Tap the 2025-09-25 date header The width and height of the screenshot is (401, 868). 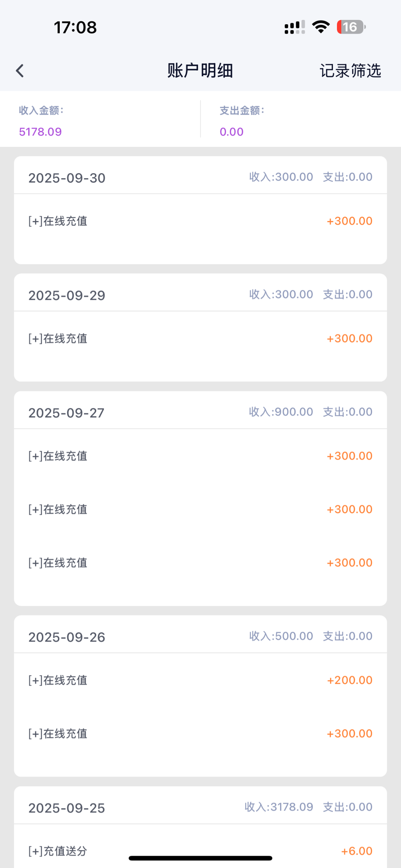click(x=67, y=808)
